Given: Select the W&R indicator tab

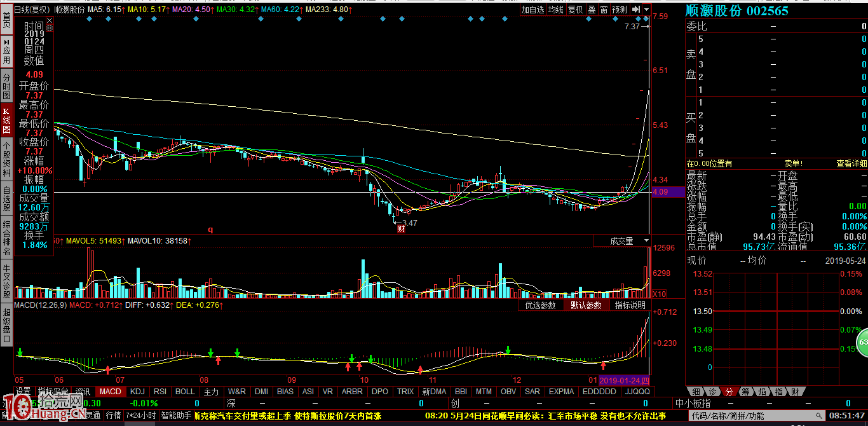Looking at the screenshot, I should [x=237, y=391].
